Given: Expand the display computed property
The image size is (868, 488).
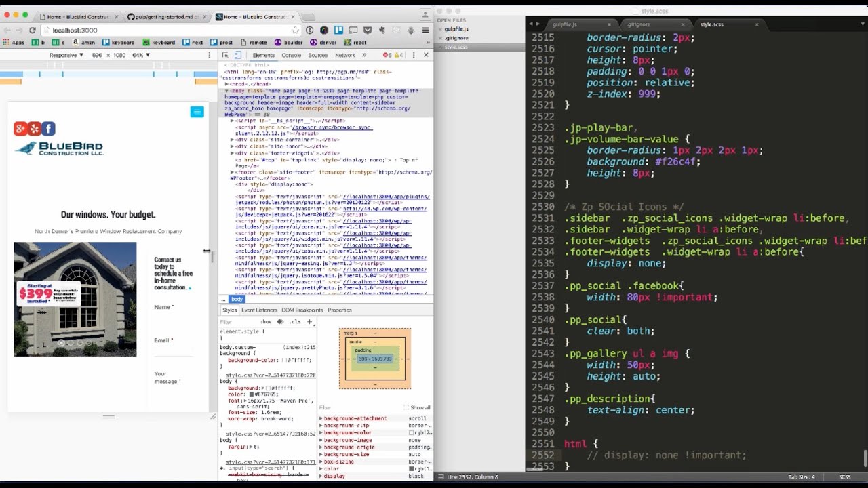Looking at the screenshot, I should [321, 476].
